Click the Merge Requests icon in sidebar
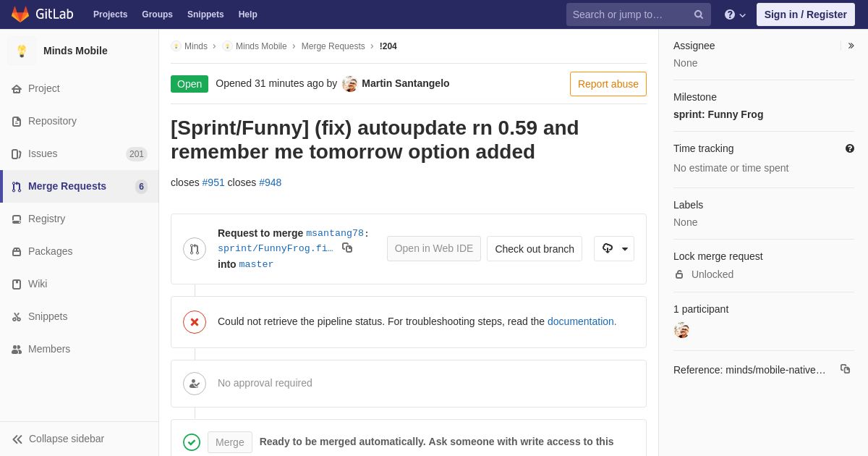The width and height of the screenshot is (868, 456). (17, 187)
